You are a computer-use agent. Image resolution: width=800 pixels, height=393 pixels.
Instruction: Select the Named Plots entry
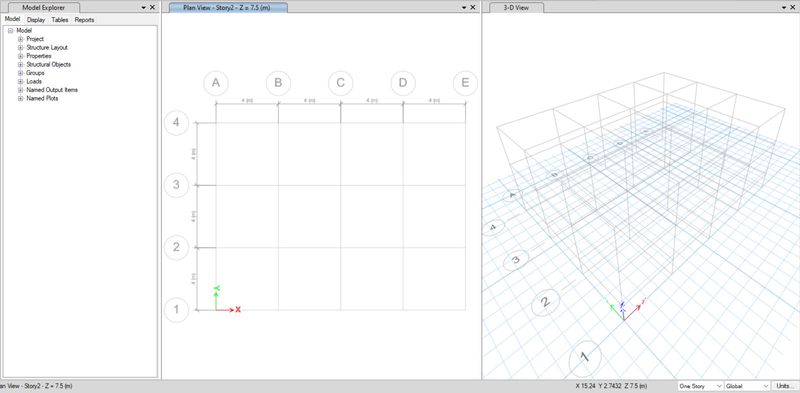click(x=42, y=99)
